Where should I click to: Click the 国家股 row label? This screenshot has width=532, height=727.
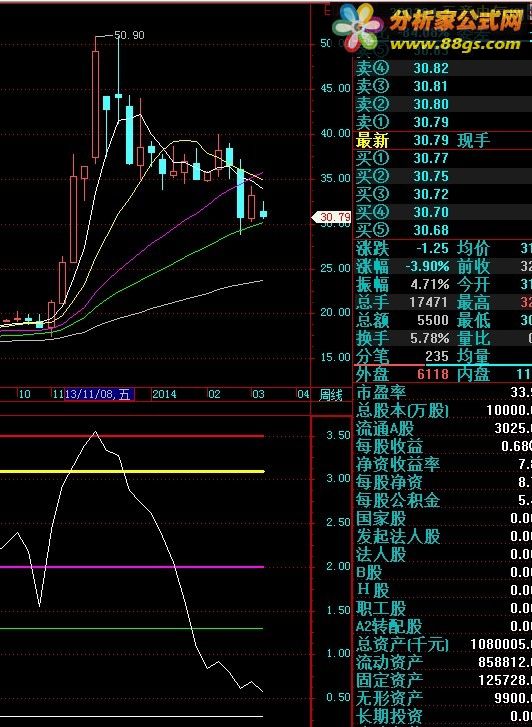click(381, 518)
